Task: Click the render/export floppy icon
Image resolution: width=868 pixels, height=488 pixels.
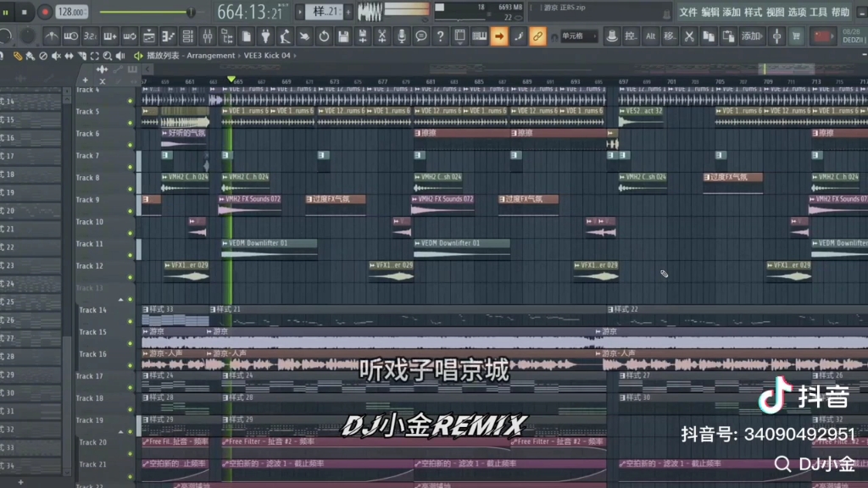Action: pyautogui.click(x=363, y=36)
